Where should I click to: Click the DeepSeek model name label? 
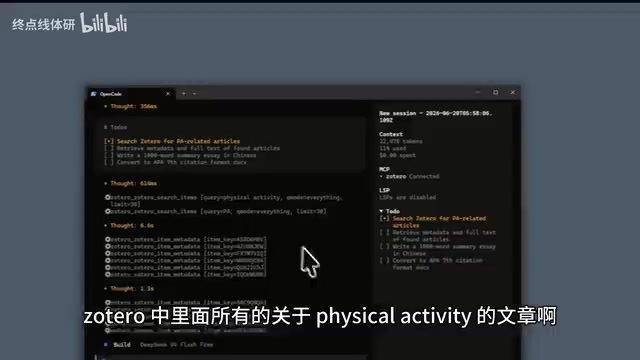tap(176, 344)
